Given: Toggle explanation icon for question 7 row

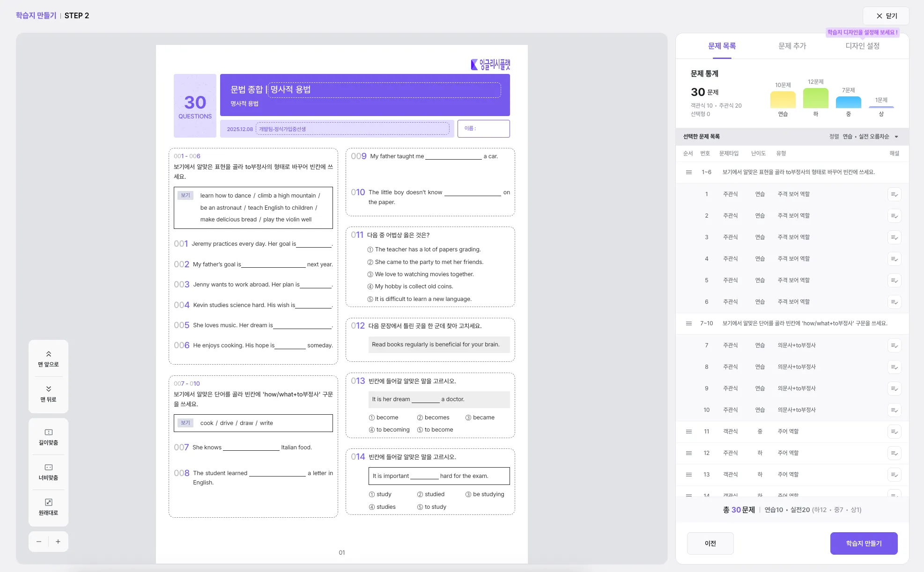Looking at the screenshot, I should click(x=894, y=345).
